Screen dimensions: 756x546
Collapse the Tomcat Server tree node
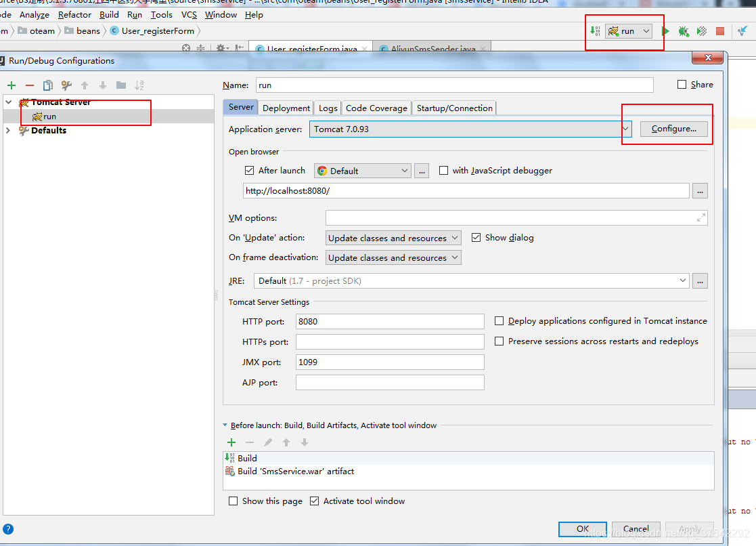9,102
